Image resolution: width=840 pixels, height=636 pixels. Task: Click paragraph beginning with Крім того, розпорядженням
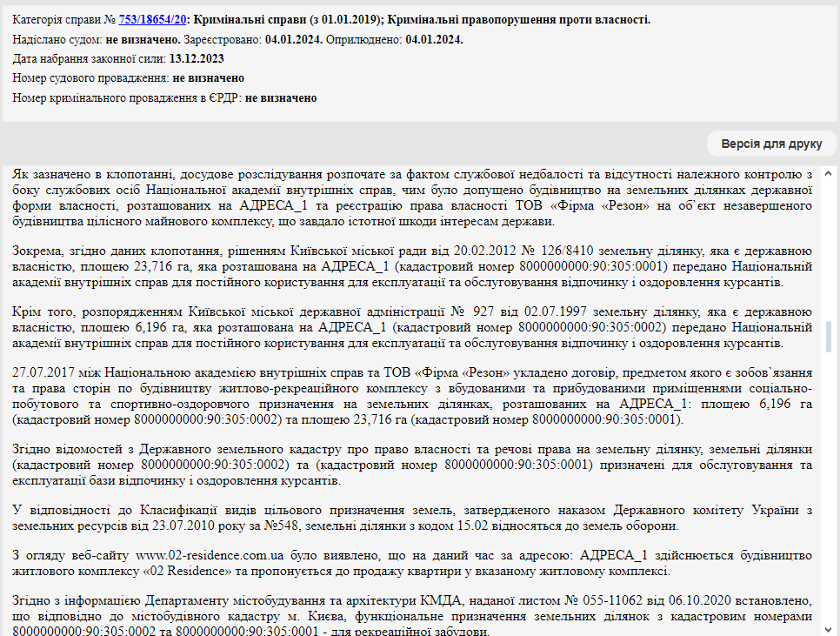(413, 326)
